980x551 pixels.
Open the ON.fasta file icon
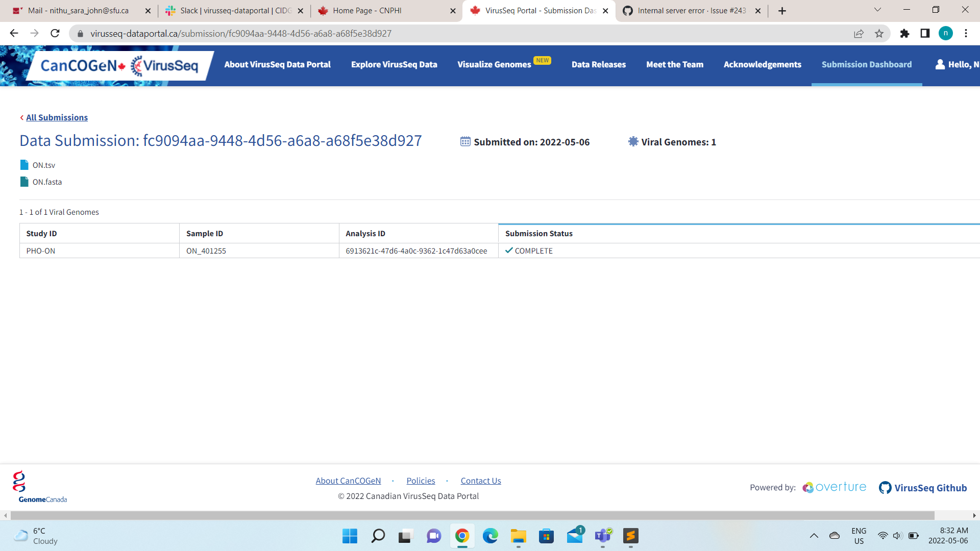24,182
